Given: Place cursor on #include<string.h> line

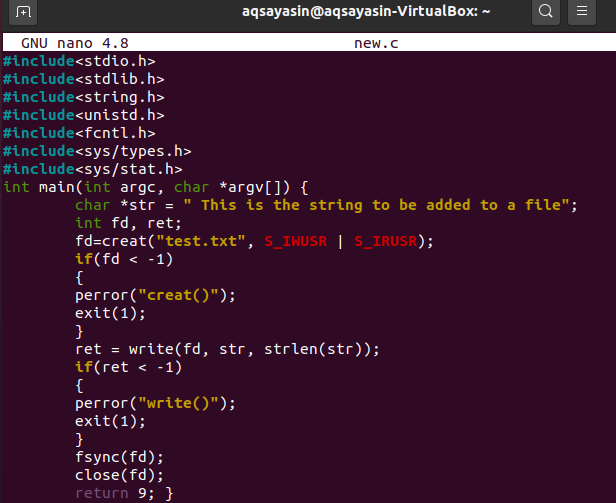Looking at the screenshot, I should pyautogui.click(x=84, y=97).
